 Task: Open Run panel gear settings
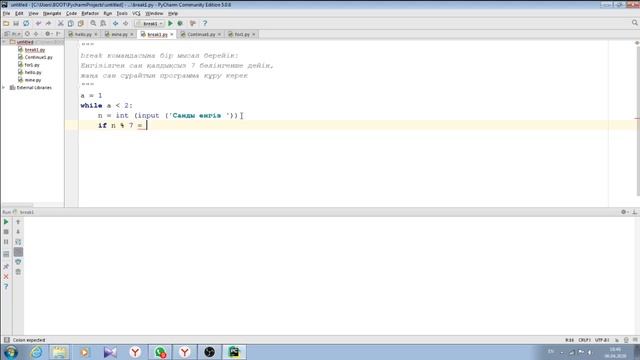[624, 212]
